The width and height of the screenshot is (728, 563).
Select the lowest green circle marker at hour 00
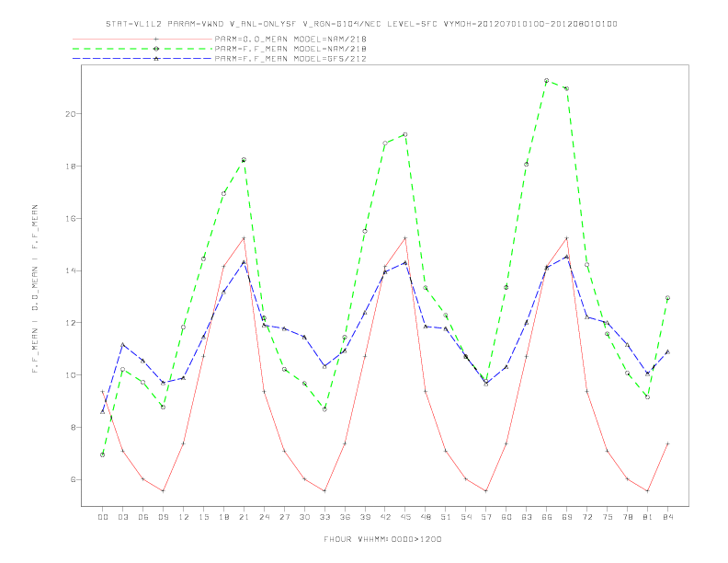point(103,454)
